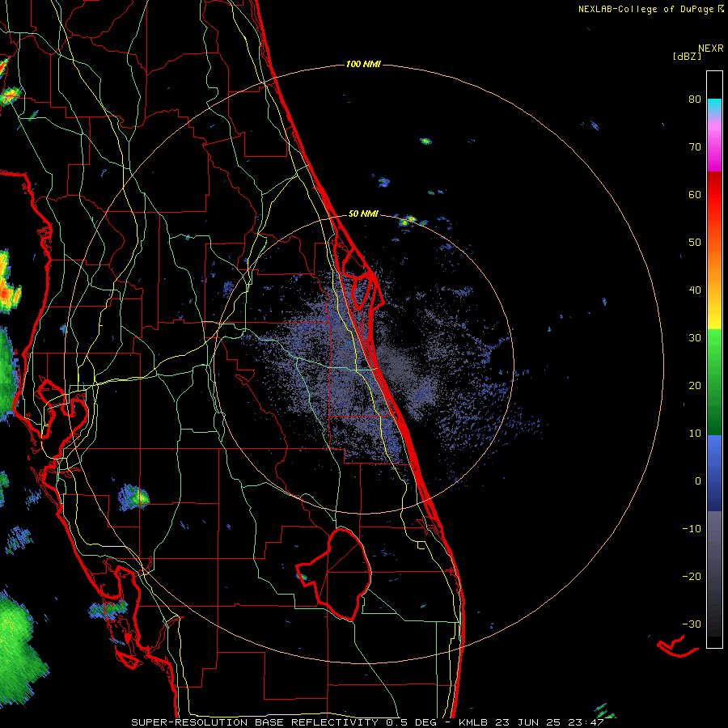The width and height of the screenshot is (728, 728).
Task: Pick the green band of the color bar
Action: click(714, 382)
